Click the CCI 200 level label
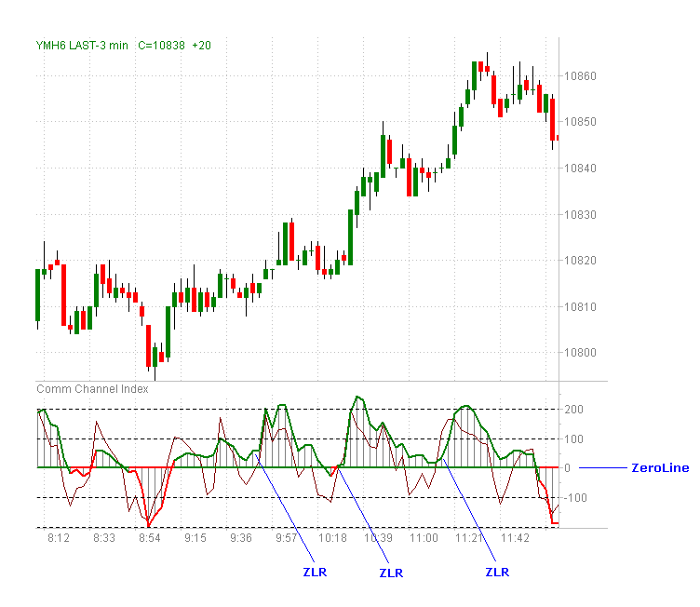The width and height of the screenshot is (700, 607). pyautogui.click(x=573, y=409)
